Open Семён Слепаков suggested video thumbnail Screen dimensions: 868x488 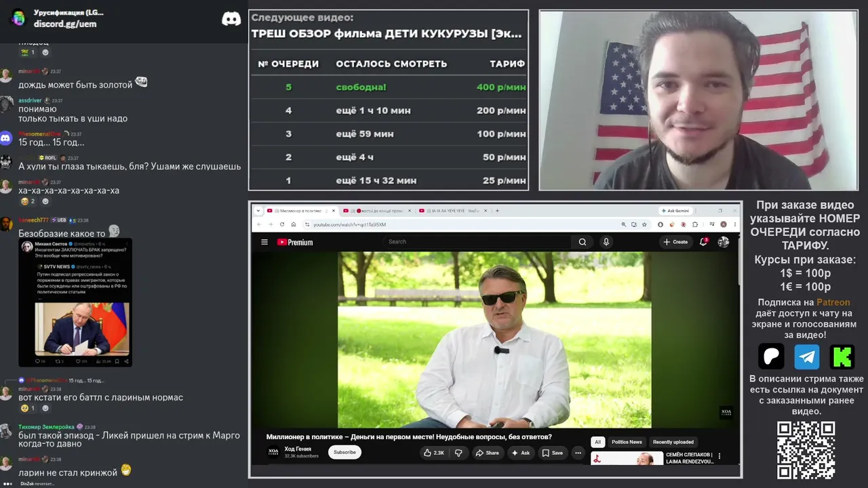tap(627, 459)
